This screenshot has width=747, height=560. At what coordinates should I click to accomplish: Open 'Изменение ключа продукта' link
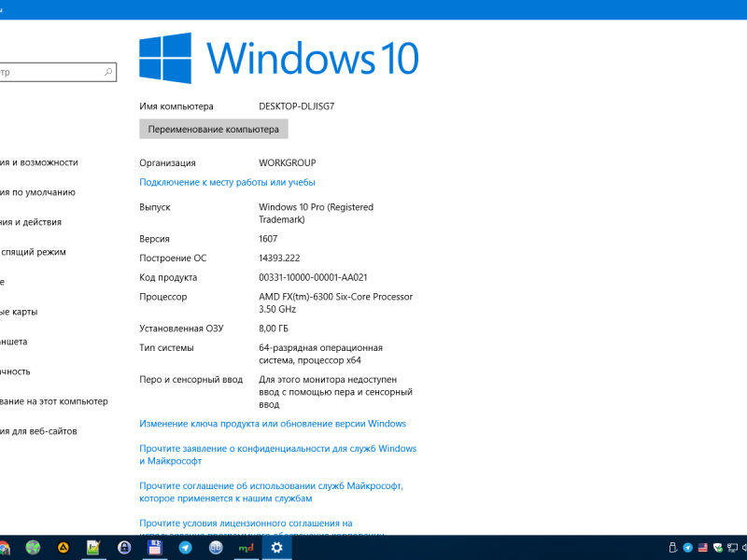pos(273,424)
